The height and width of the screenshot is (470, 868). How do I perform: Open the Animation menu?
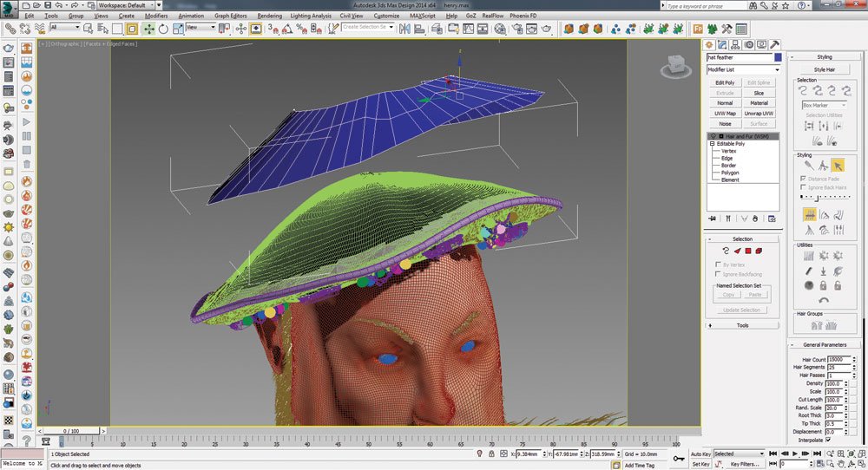coord(191,16)
